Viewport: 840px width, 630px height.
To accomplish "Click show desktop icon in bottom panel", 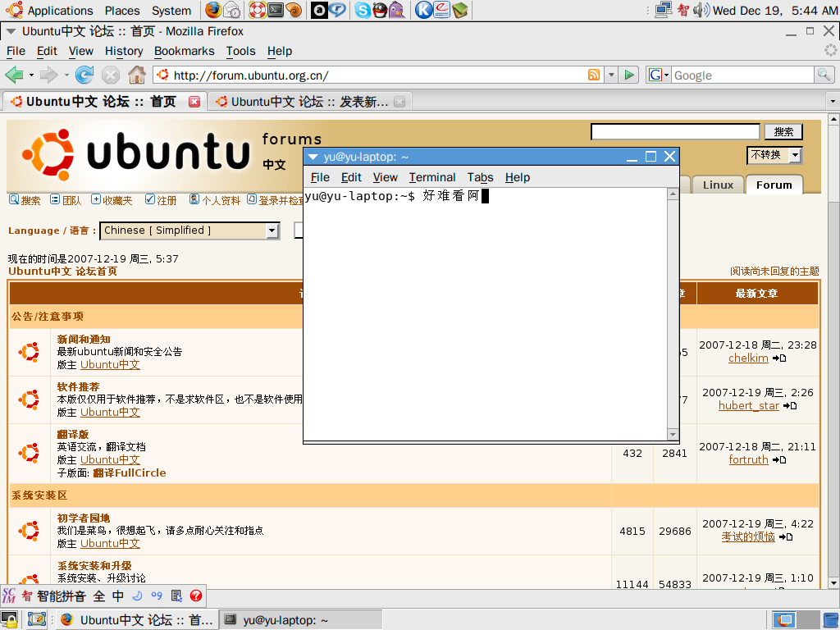I will (x=36, y=620).
